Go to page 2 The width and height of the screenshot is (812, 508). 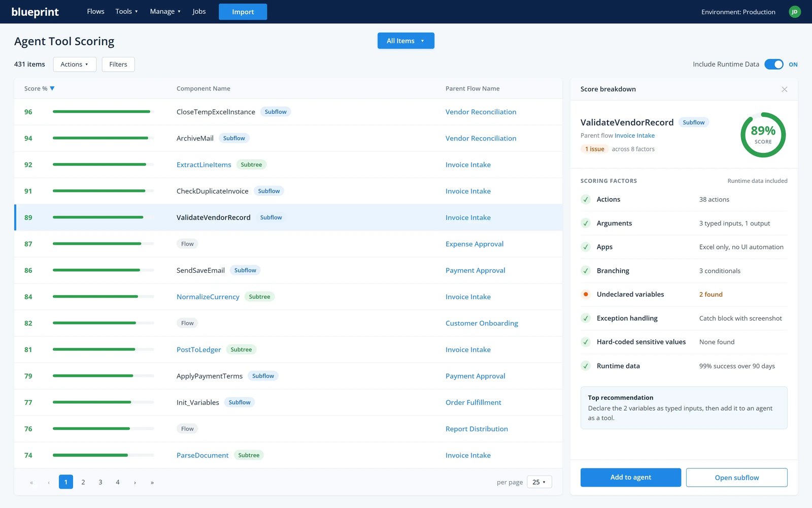coord(83,482)
